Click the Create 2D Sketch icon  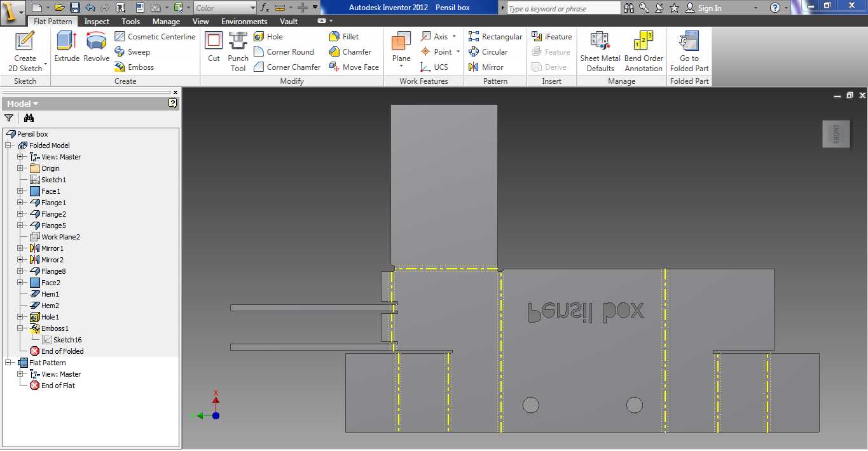25,41
